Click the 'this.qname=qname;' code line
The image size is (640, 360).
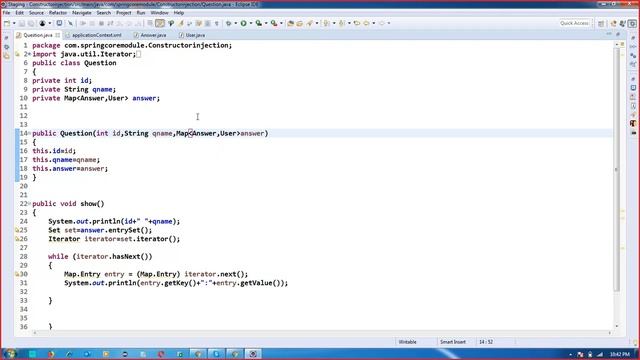tap(66, 160)
